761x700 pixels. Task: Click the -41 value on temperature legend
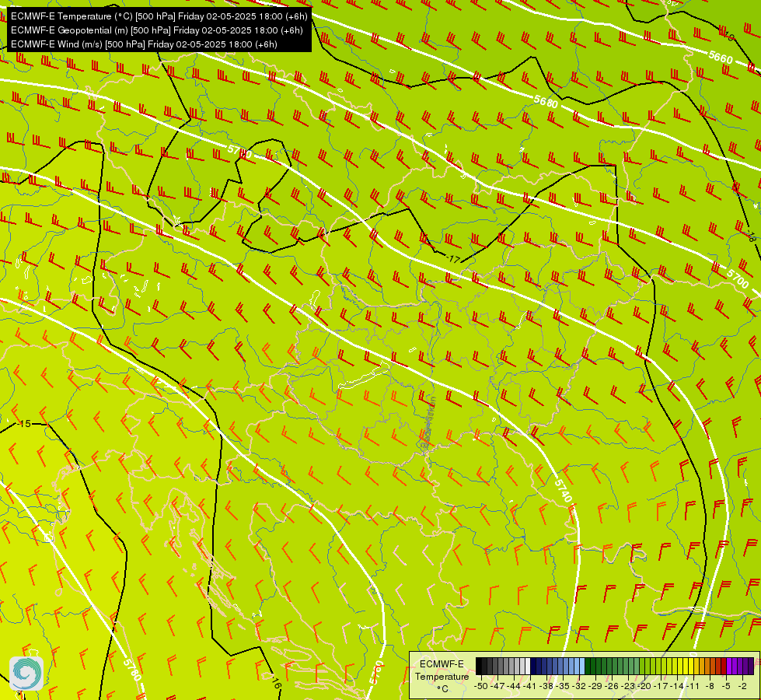pyautogui.click(x=530, y=686)
